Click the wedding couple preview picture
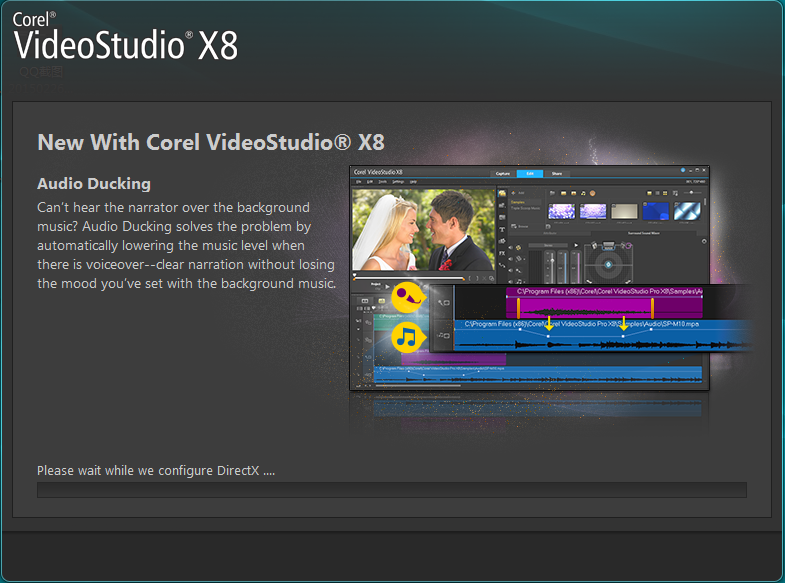This screenshot has height=583, width=785. pos(423,229)
